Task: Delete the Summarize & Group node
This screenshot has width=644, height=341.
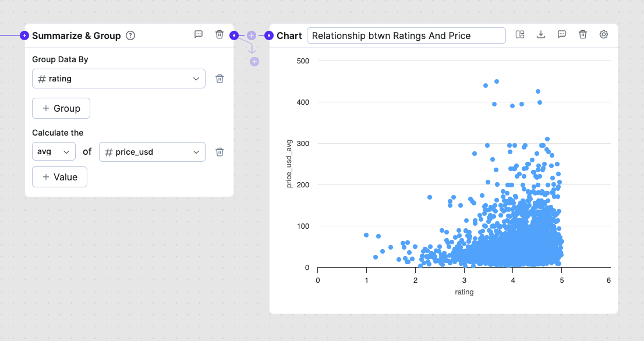Action: [x=220, y=34]
